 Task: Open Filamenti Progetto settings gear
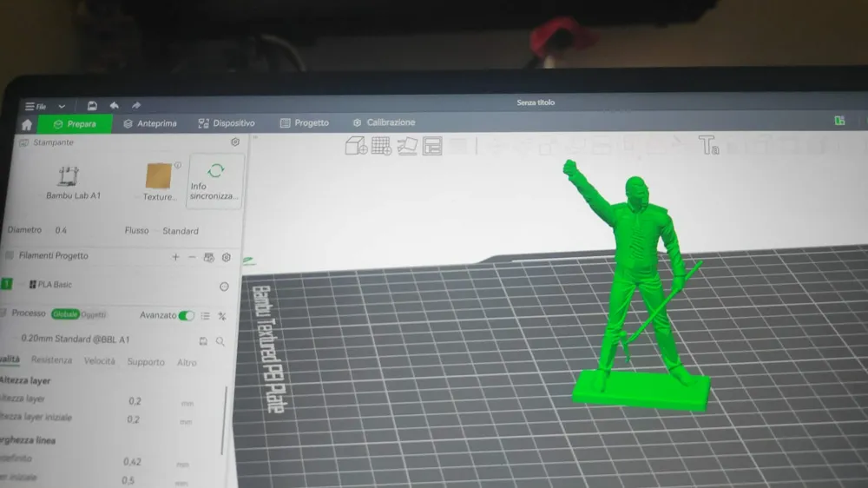[227, 258]
